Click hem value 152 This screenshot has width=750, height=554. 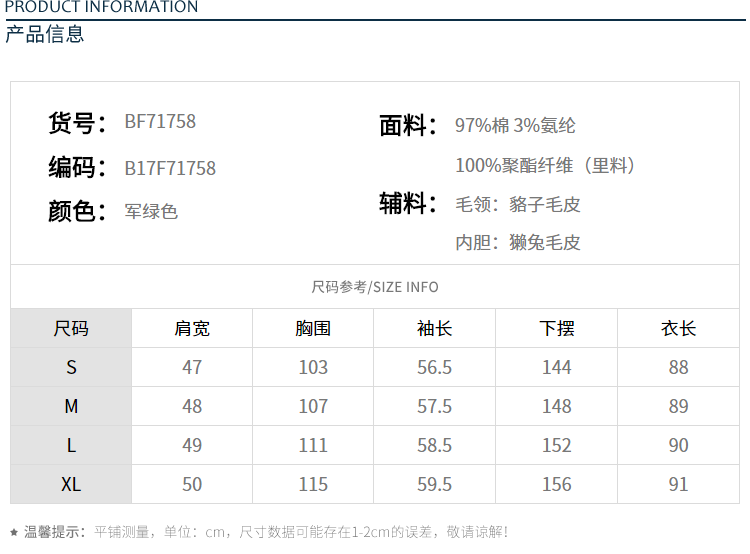(556, 445)
